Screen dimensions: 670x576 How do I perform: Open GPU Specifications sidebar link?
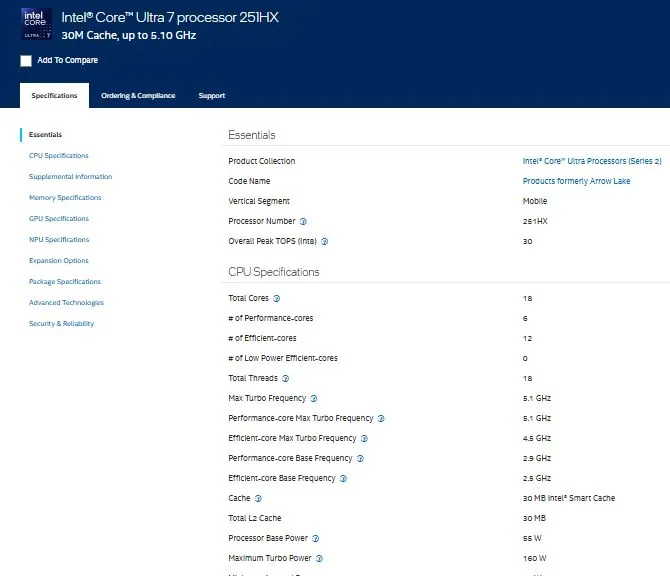click(x=59, y=218)
